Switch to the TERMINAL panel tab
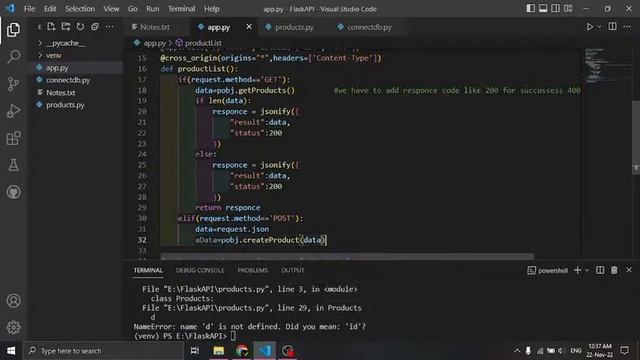The width and height of the screenshot is (640, 360). click(148, 270)
